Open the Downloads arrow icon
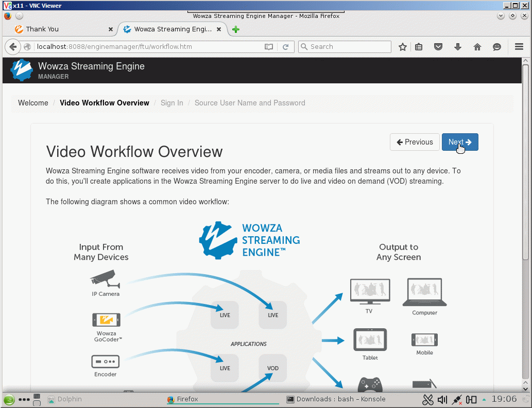This screenshot has height=408, width=532. coord(458,47)
